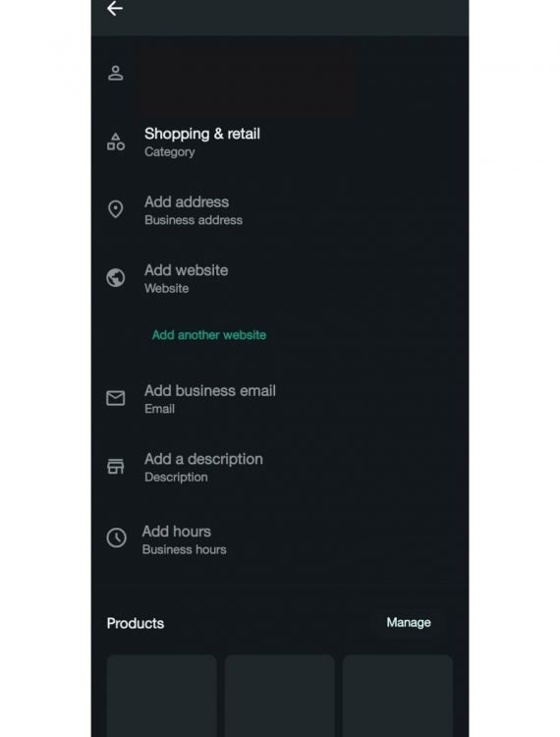Choose Add website field

coord(280,278)
